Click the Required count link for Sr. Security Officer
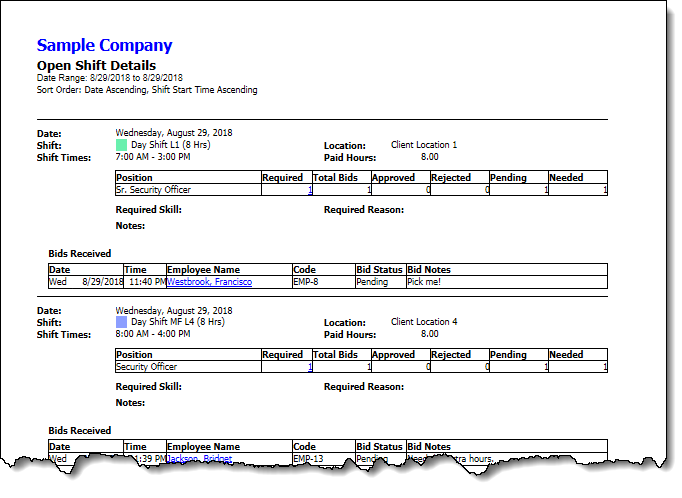 point(310,189)
